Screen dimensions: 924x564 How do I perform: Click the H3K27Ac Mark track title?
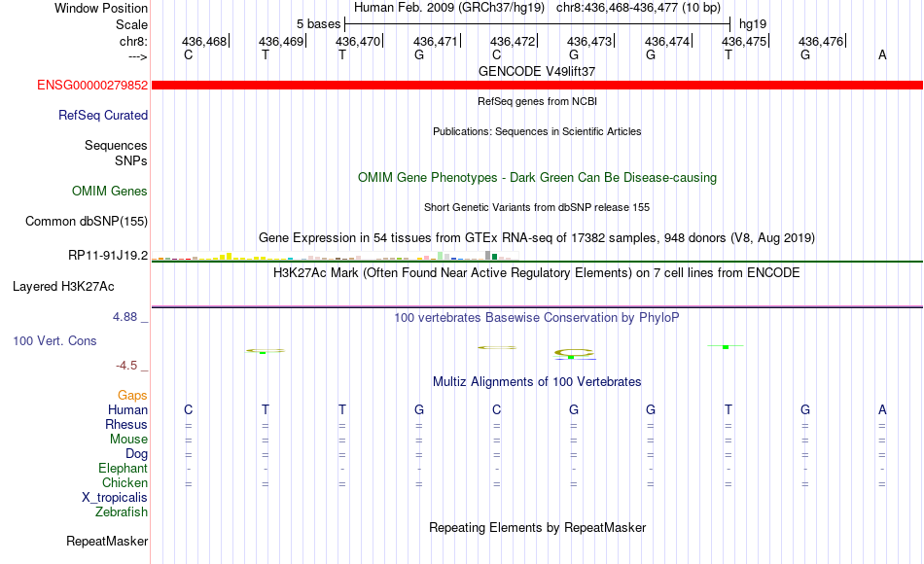coord(537,273)
